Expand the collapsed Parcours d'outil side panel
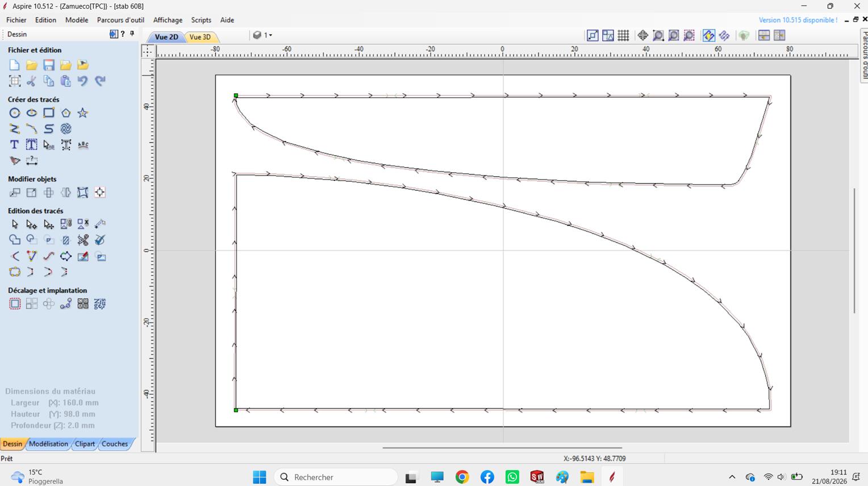868x486 pixels. pos(864,55)
